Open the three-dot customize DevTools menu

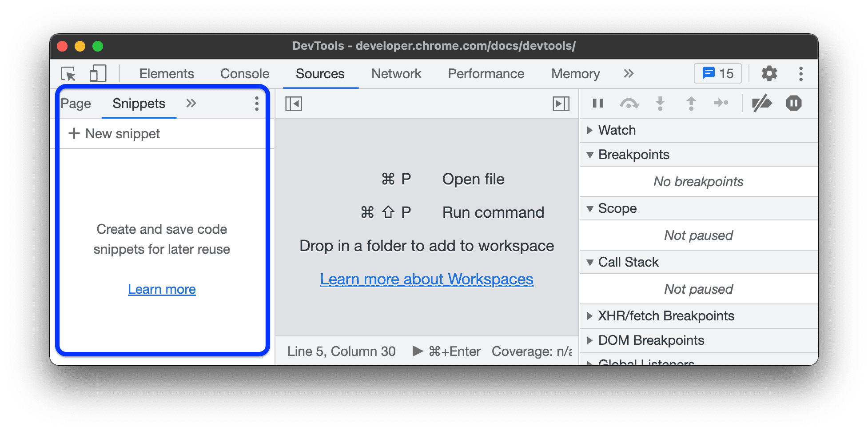pos(801,74)
